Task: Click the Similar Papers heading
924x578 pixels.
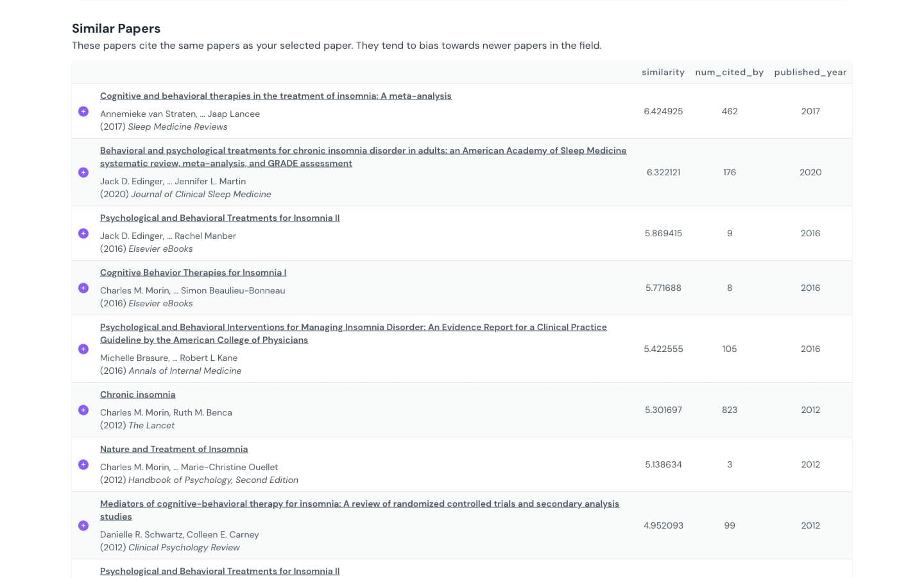Action: (x=116, y=28)
